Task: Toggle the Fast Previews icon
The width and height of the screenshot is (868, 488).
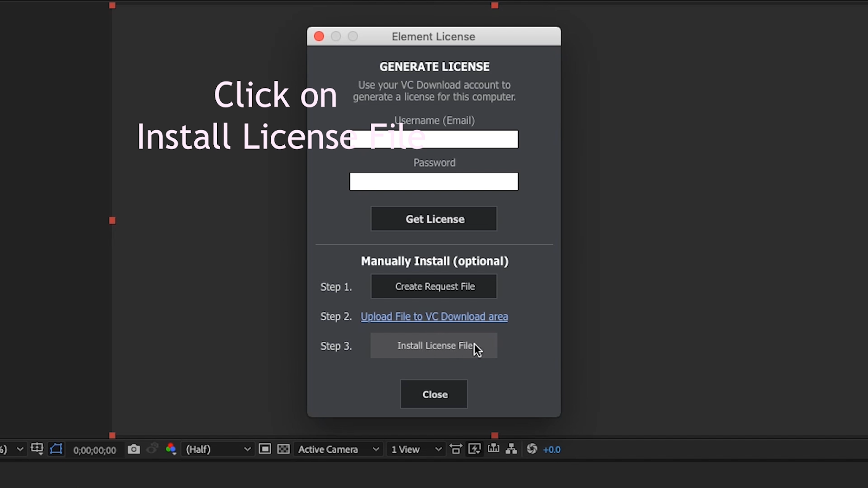Action: coord(475,449)
